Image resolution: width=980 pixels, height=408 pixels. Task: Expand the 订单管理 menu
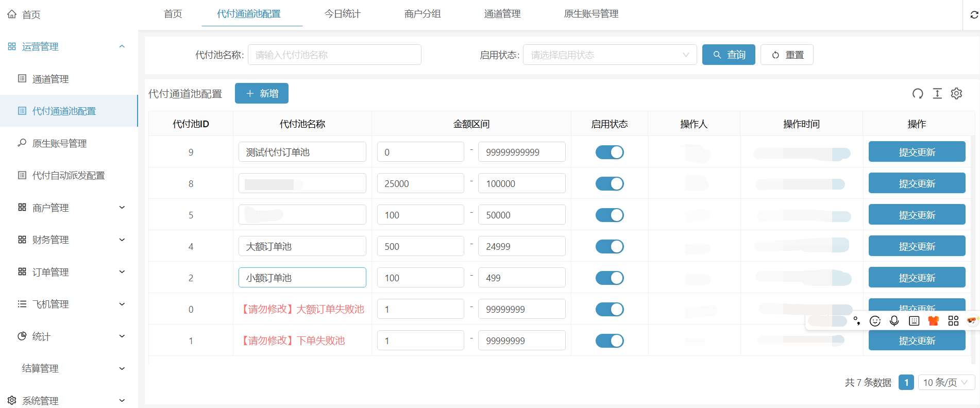click(122, 271)
